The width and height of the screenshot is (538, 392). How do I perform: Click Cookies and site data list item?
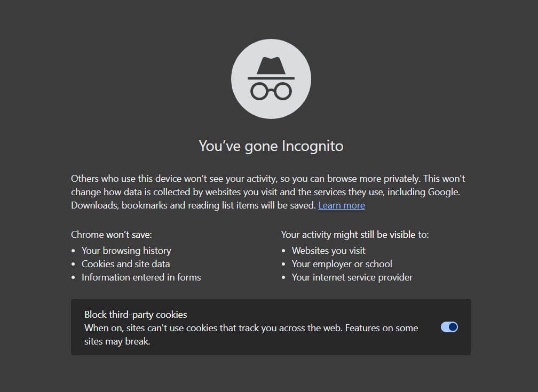coord(125,264)
